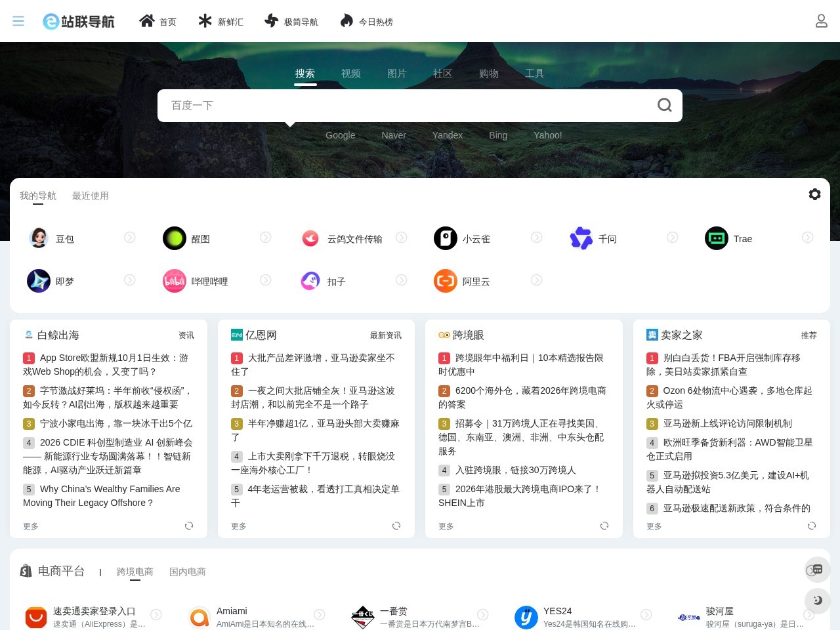Open article Ozon 6处物流中心遇袭
The width and height of the screenshot is (840, 630).
pos(730,397)
